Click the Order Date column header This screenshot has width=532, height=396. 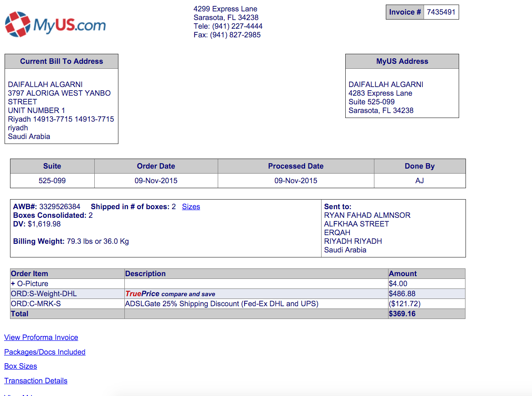click(156, 166)
